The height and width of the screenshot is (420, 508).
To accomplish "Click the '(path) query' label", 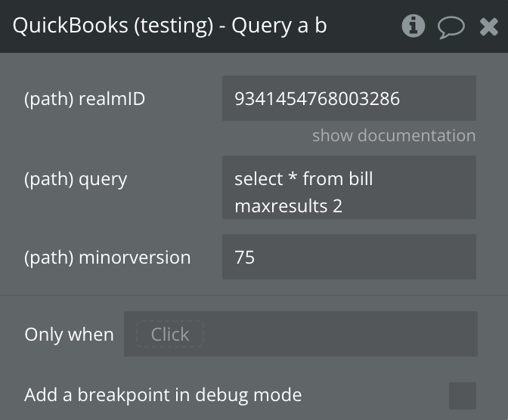I will click(x=76, y=180).
